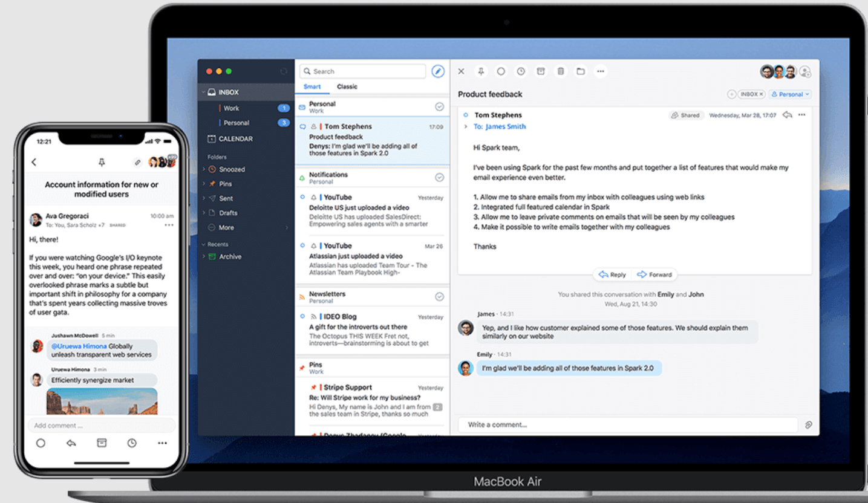Open message options dots under 10:00 am on phone
The image size is (868, 503).
pyautogui.click(x=169, y=225)
